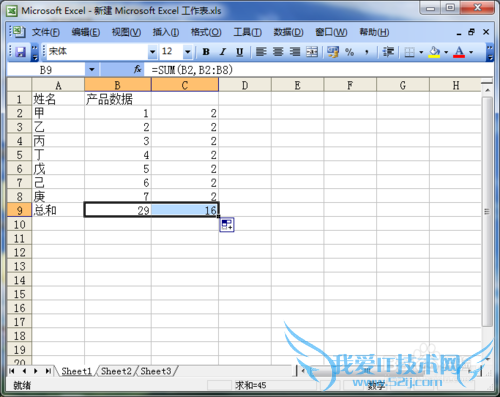Viewport: 500px width, 397px height.
Task: Open 插入(I) menu
Action: coord(166,32)
